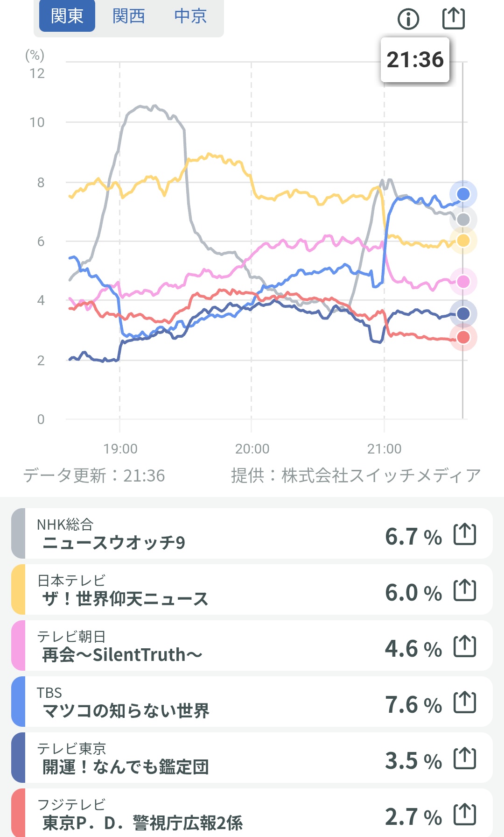Select the 関東 region tab

click(x=67, y=16)
